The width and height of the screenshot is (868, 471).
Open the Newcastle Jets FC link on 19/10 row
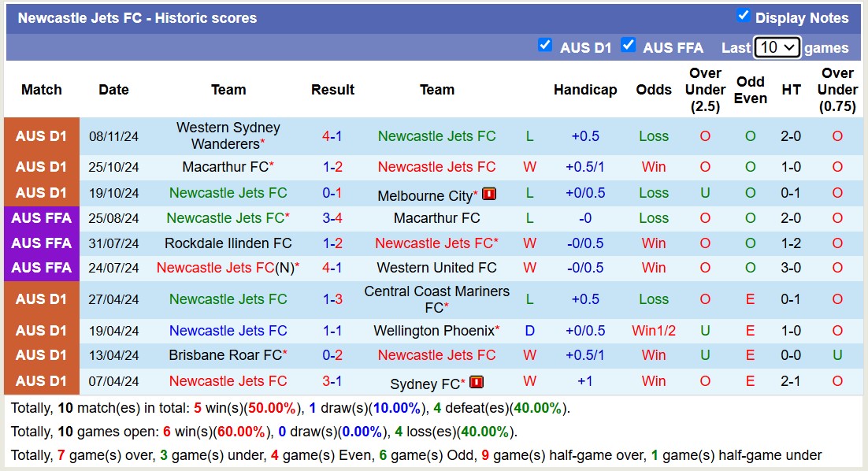point(228,193)
